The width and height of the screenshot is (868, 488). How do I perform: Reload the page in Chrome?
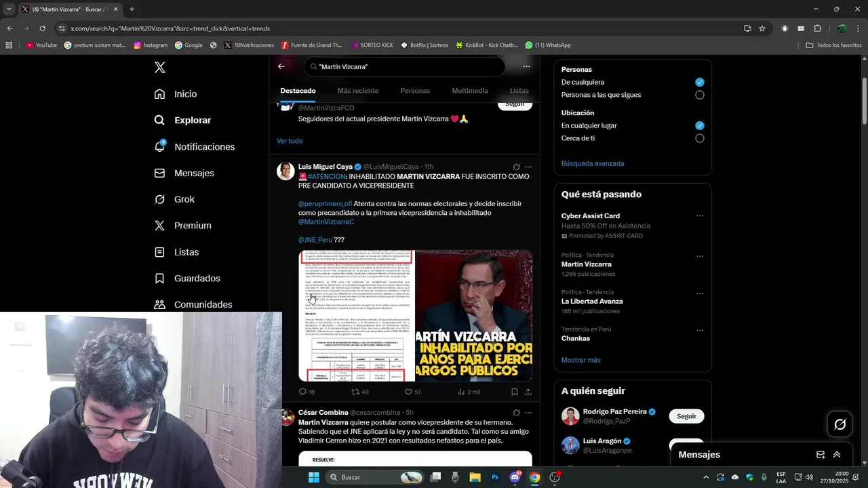point(42,28)
